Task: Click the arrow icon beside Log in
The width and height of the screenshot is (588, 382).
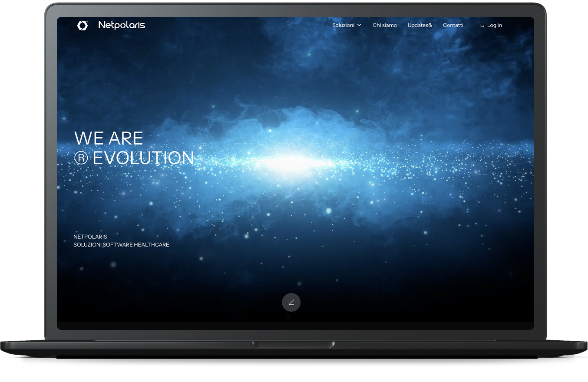Action: click(x=482, y=26)
